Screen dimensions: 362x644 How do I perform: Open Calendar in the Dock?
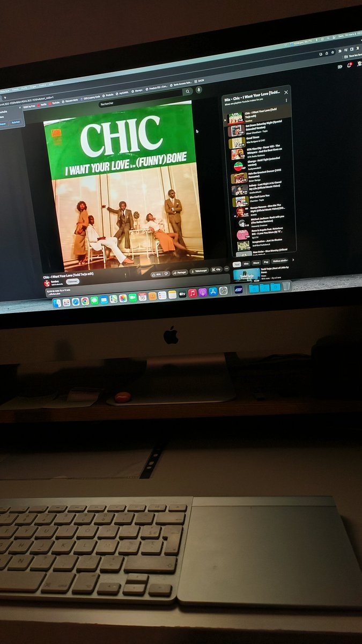(x=143, y=297)
